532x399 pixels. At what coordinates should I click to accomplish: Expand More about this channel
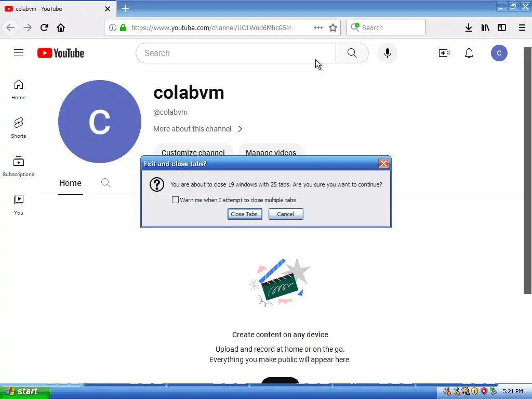pos(198,129)
